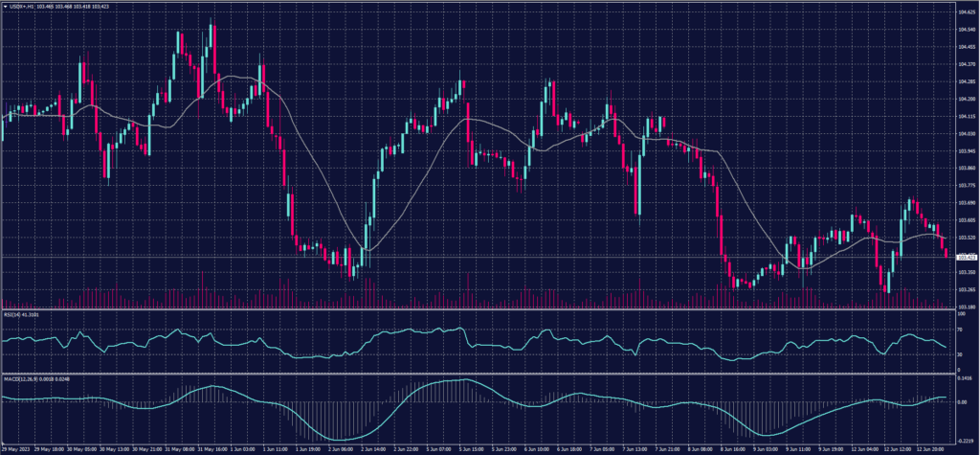Click the RSI 70 overbought level label

(960, 328)
